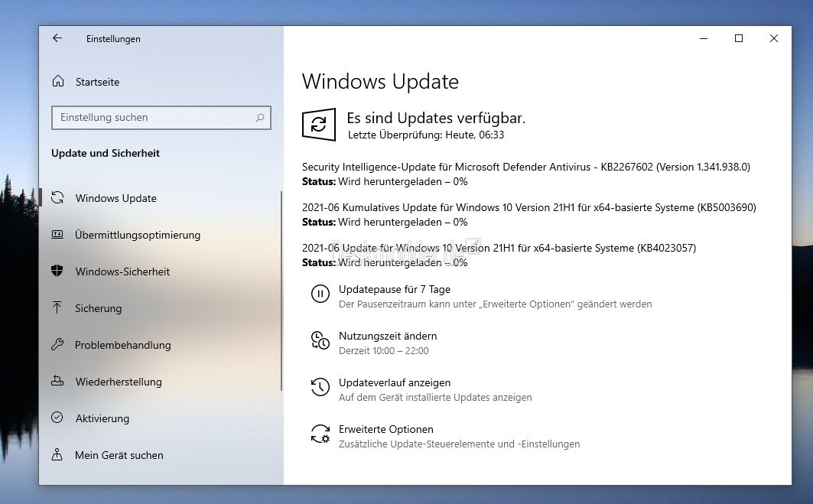Click the history icon for Updateverlauf

[320, 387]
